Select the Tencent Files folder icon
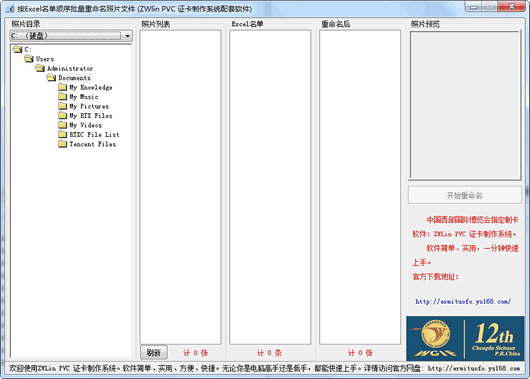The height and width of the screenshot is (379, 530). 63,144
